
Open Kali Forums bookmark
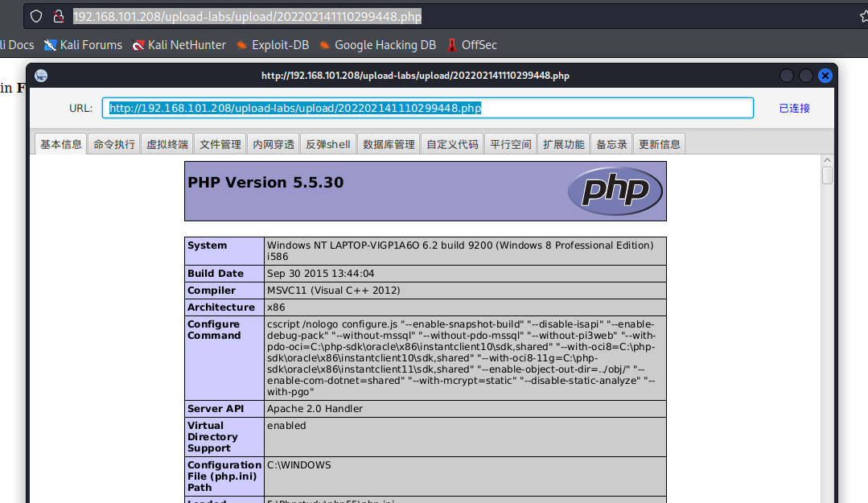click(83, 45)
